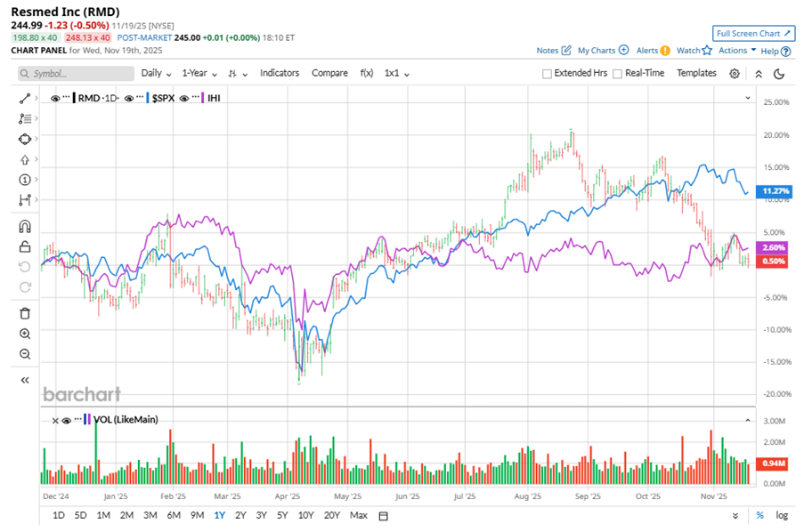Open the 1-Year period dropdown
This screenshot has width=804, height=532.
pyautogui.click(x=199, y=73)
